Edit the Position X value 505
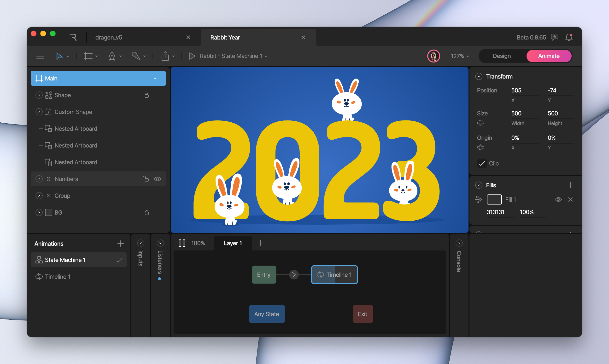This screenshot has width=609, height=364. click(525, 91)
